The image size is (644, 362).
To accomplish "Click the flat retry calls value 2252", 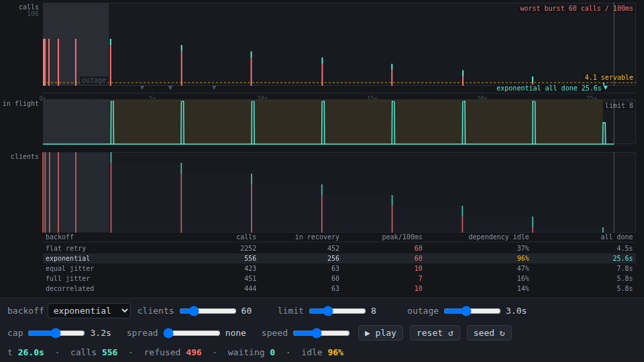I will [x=248, y=248].
